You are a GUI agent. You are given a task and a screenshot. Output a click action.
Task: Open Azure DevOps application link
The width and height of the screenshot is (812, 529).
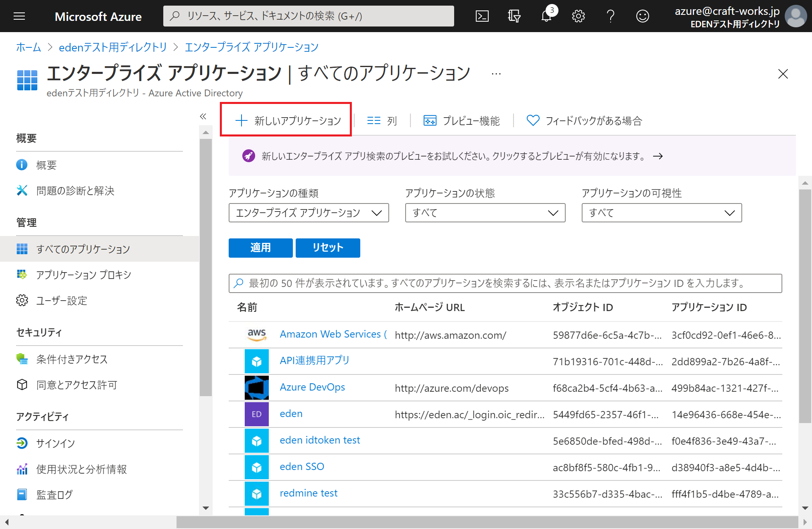pos(312,387)
